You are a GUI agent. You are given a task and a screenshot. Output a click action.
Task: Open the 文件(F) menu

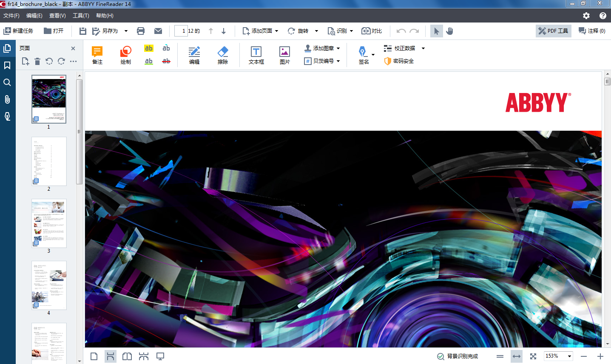point(11,16)
